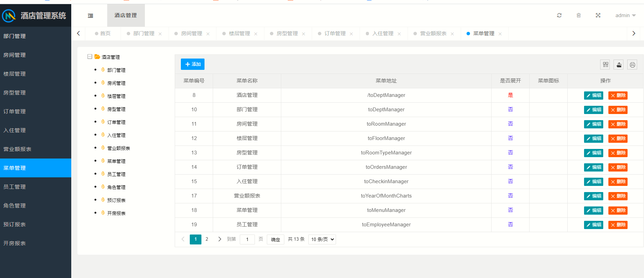
Task: Click the 菜单地址 column header
Action: click(386, 81)
